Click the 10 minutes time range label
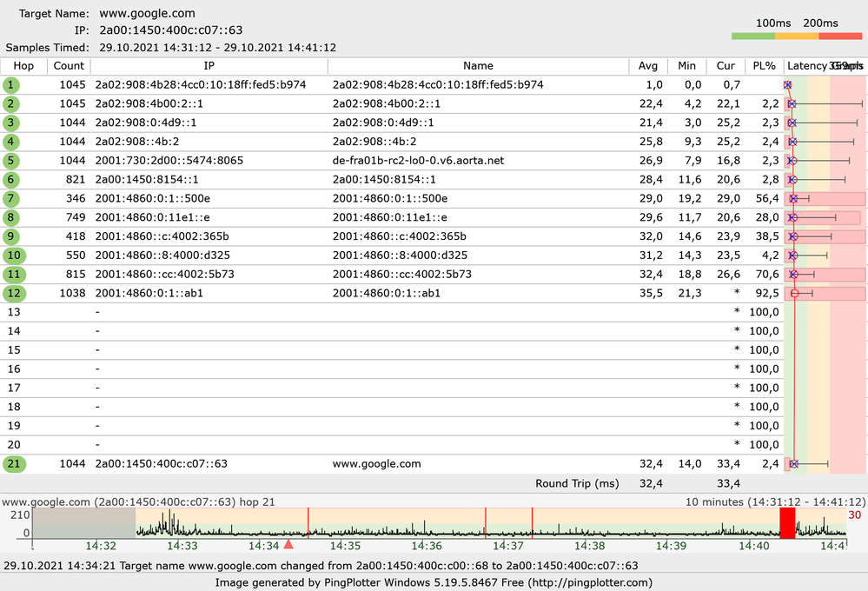The height and width of the screenshot is (591, 868). (775, 502)
